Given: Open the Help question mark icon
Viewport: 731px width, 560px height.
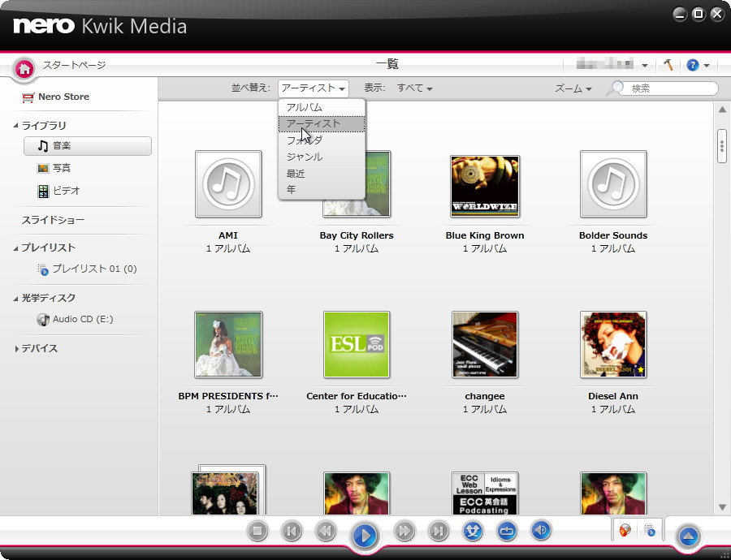Looking at the screenshot, I should (x=694, y=64).
